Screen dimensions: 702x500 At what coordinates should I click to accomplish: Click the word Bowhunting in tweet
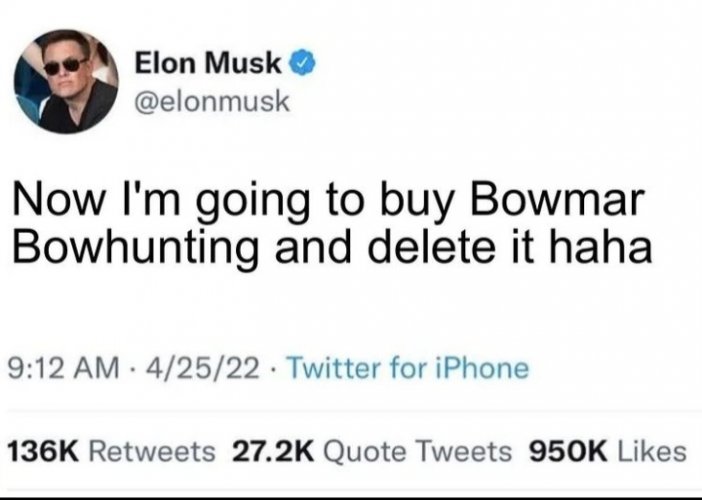point(137,249)
